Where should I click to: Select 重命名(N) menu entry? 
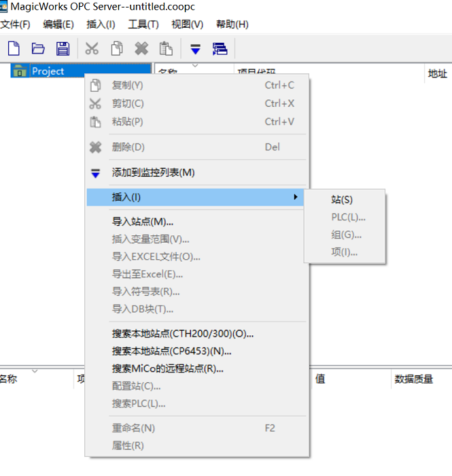[196, 428]
